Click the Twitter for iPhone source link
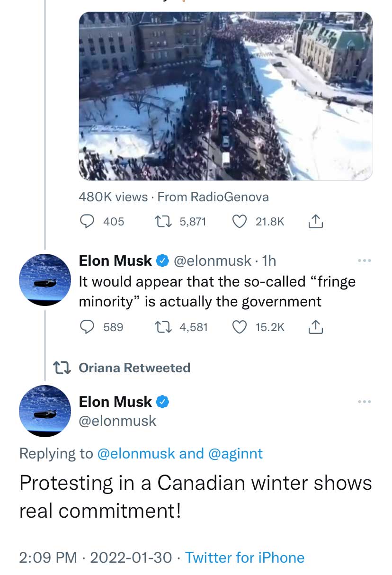The width and height of the screenshot is (392, 575). point(244,557)
